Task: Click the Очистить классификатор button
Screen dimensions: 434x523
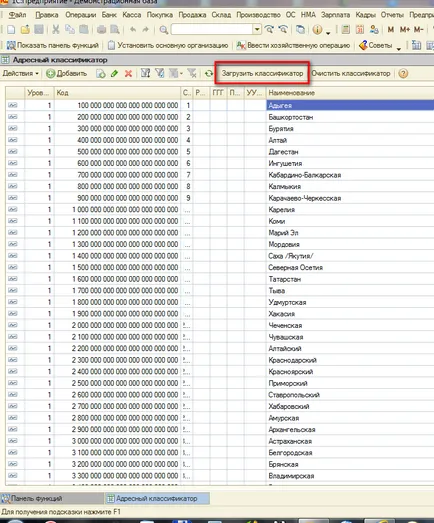Action: (x=351, y=73)
